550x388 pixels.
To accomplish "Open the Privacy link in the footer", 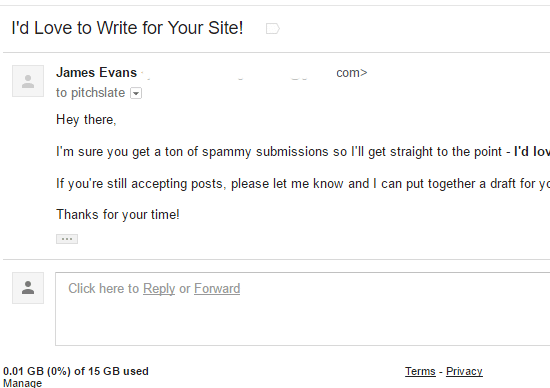I will coord(464,371).
